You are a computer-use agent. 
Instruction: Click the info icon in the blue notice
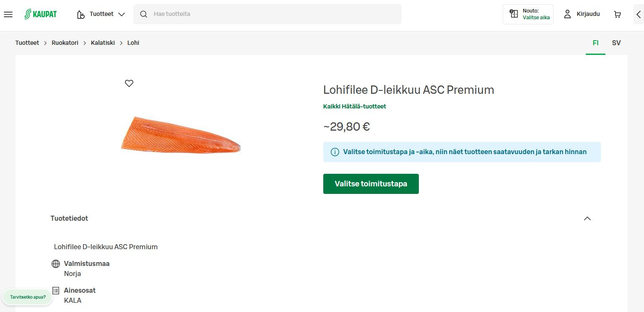pyautogui.click(x=335, y=152)
